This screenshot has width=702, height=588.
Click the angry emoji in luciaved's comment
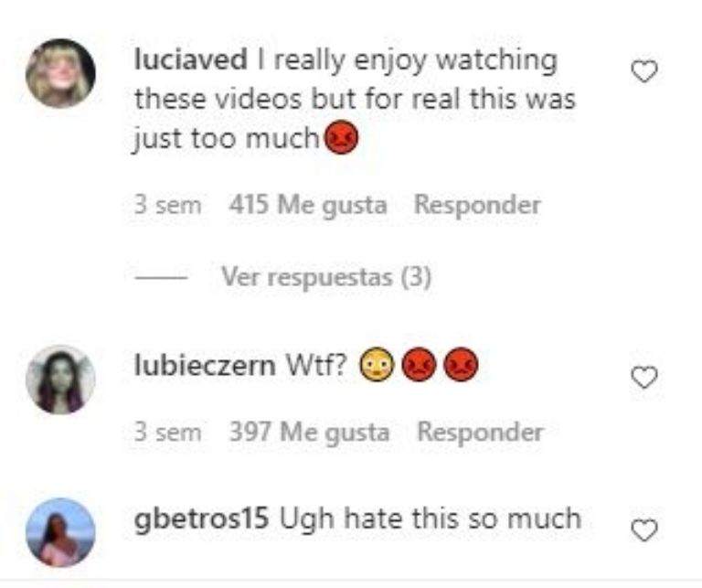click(x=341, y=138)
